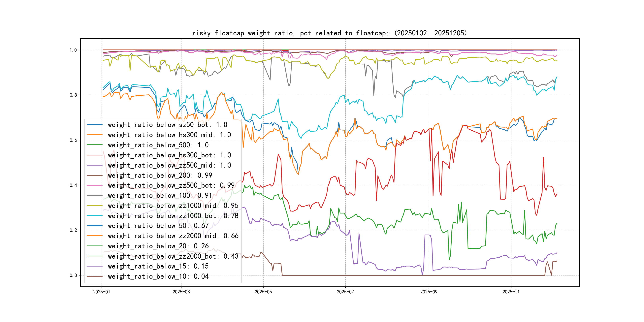
Task: Click the weight_ratio_below_zz500_mid legend line swatch
Action: coord(94,165)
